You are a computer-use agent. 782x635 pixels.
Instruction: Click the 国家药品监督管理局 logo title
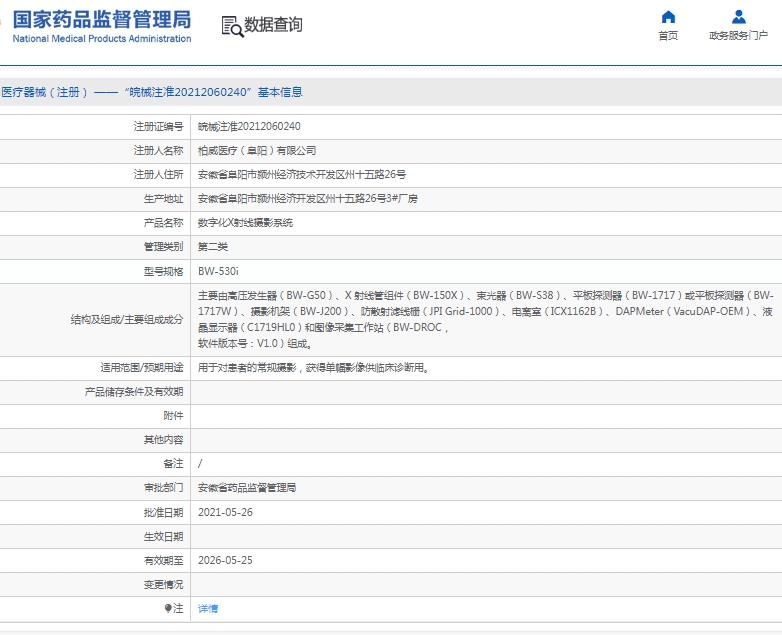tap(102, 20)
